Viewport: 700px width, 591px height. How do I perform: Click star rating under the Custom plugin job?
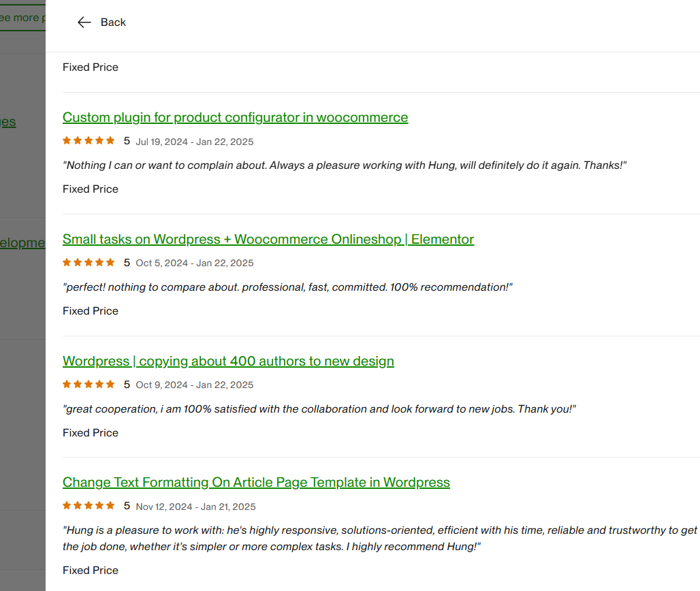tap(89, 141)
